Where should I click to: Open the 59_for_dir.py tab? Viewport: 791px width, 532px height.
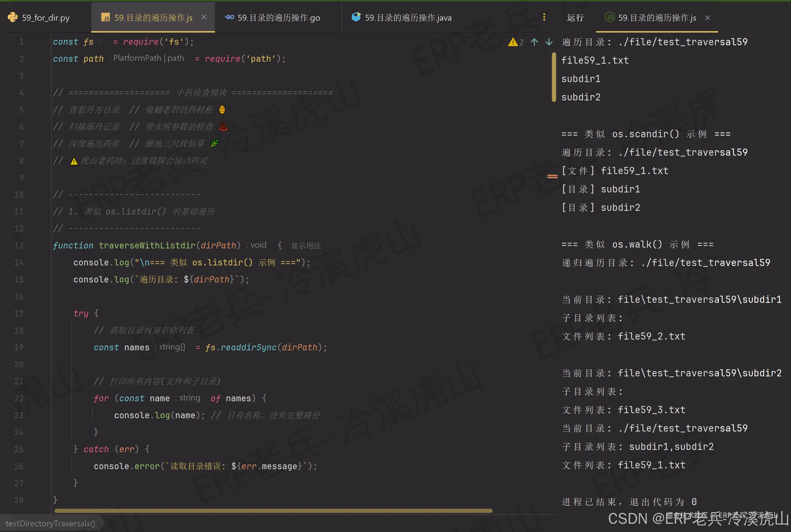(x=46, y=18)
